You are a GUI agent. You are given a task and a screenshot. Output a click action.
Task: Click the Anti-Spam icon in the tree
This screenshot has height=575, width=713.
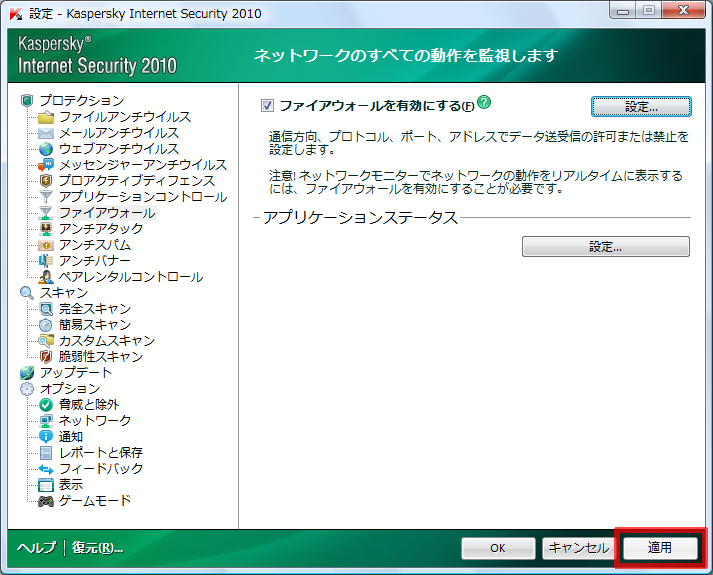tap(46, 245)
